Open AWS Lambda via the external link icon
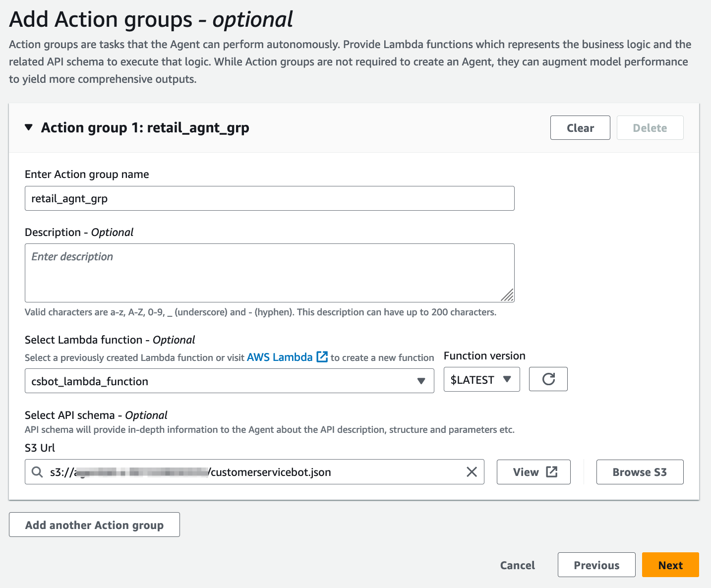 click(322, 356)
